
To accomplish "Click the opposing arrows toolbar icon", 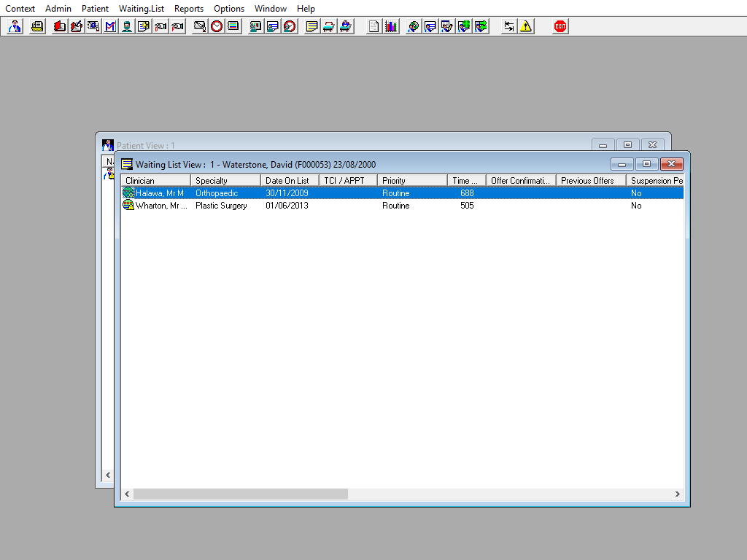I will pyautogui.click(x=508, y=26).
